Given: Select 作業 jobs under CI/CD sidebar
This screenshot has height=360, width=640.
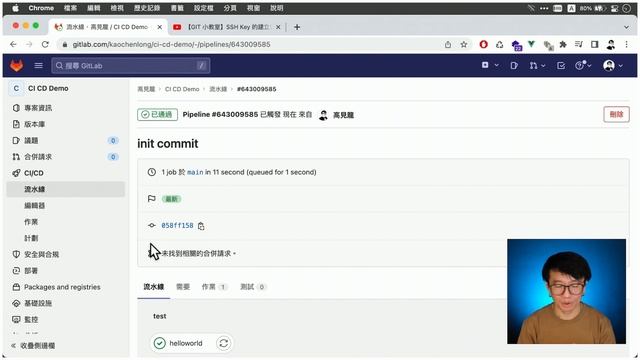Looking at the screenshot, I should (x=31, y=222).
